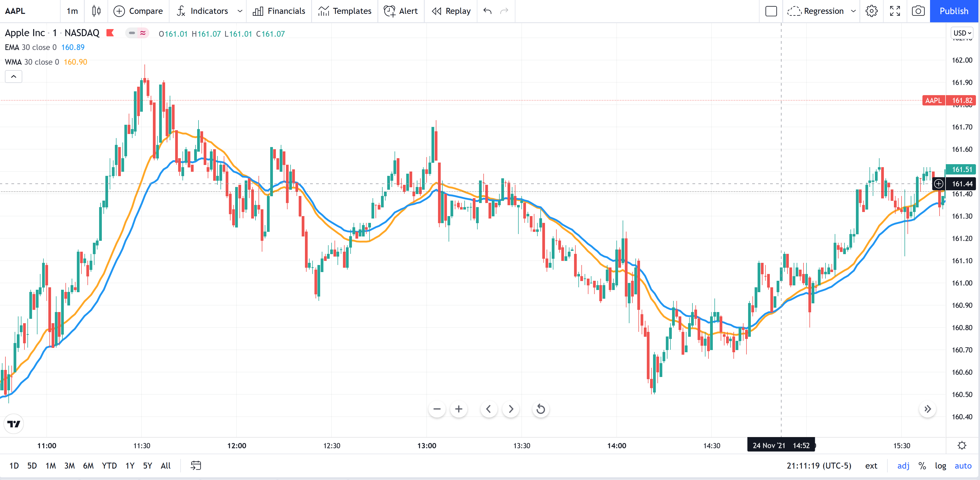Select the YTD date range
The image size is (980, 480).
coord(109,466)
